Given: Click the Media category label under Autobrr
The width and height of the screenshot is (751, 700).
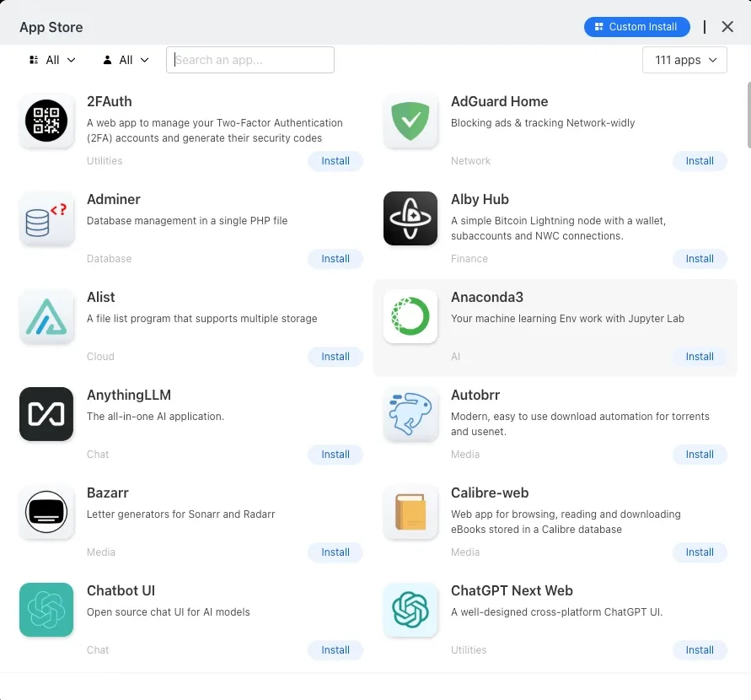Looking at the screenshot, I should tap(464, 455).
